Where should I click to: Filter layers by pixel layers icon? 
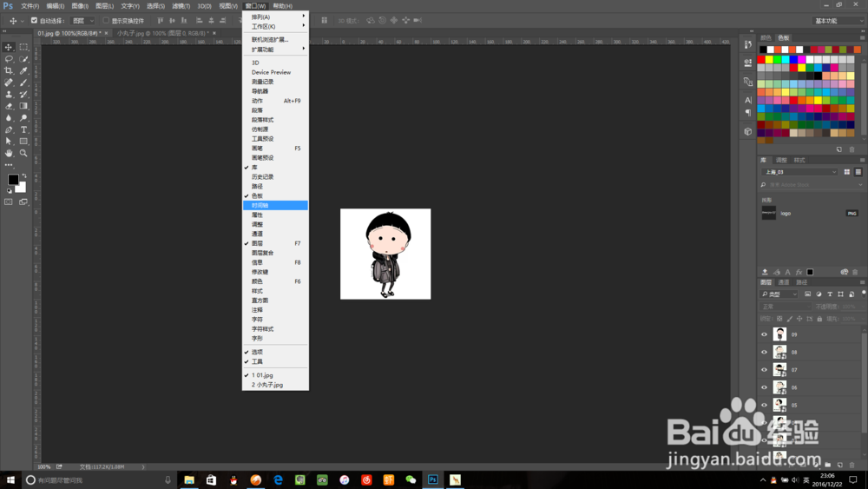click(x=807, y=294)
